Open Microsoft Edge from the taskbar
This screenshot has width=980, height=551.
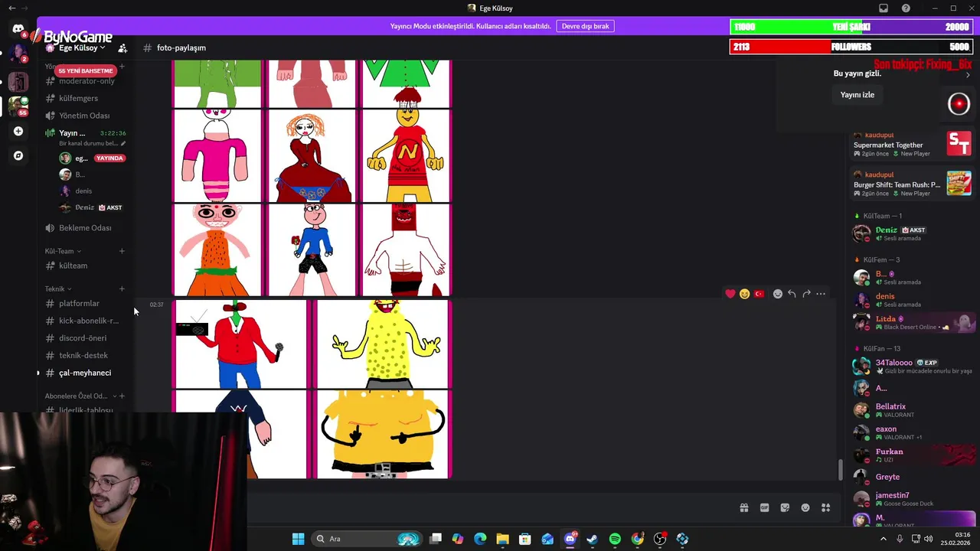(480, 539)
